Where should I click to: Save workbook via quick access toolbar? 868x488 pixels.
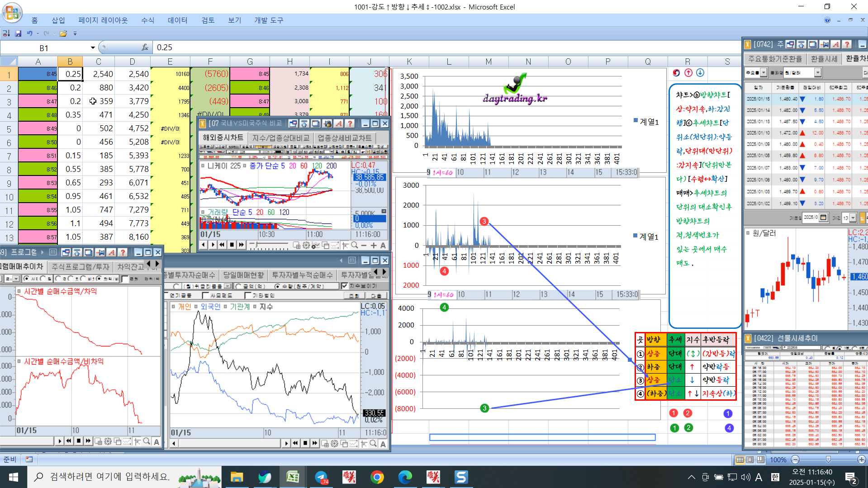[x=18, y=33]
